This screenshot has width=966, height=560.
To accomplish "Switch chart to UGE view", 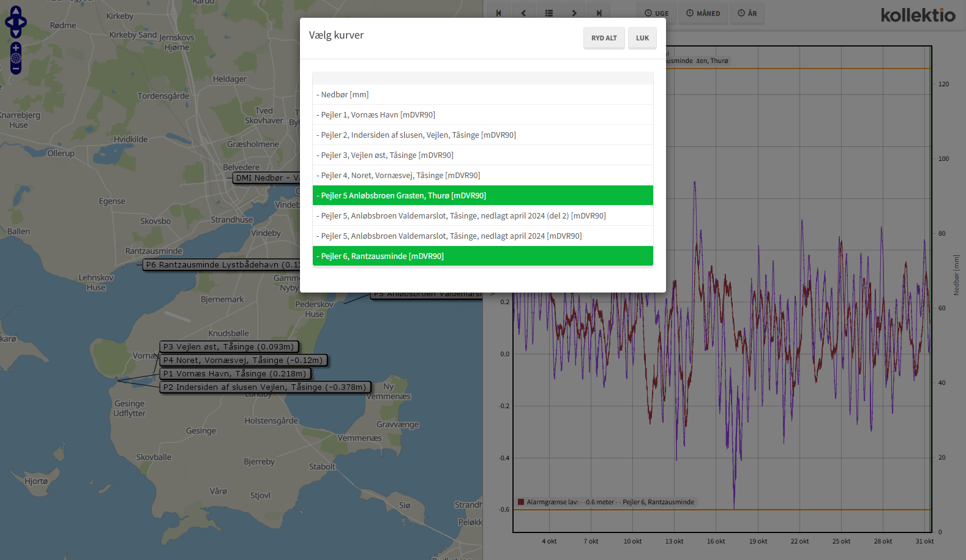I will tap(656, 13).
